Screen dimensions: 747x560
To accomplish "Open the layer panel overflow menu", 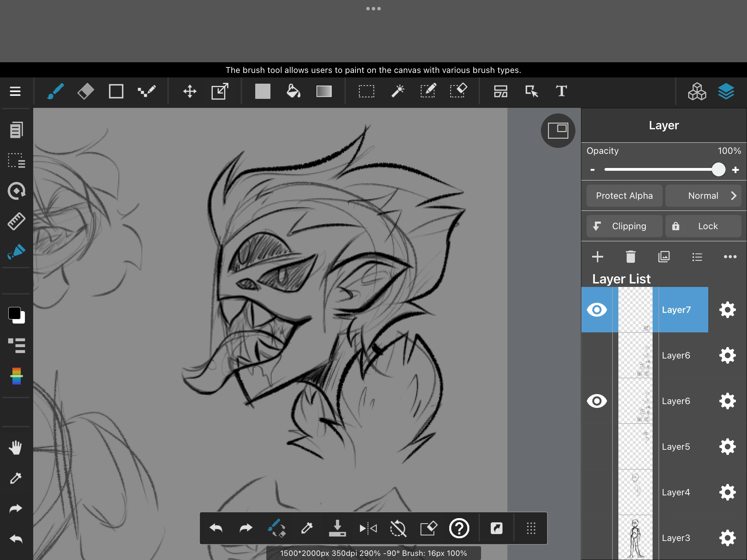I will click(x=730, y=257).
